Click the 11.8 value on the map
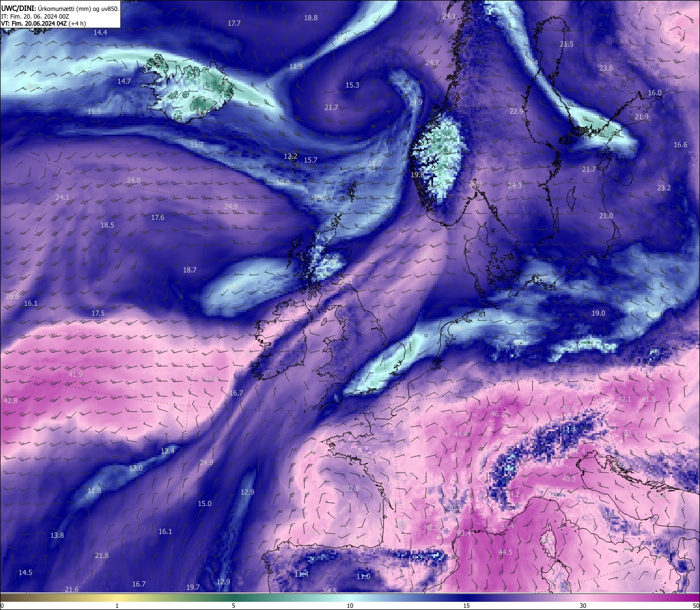 (94, 490)
